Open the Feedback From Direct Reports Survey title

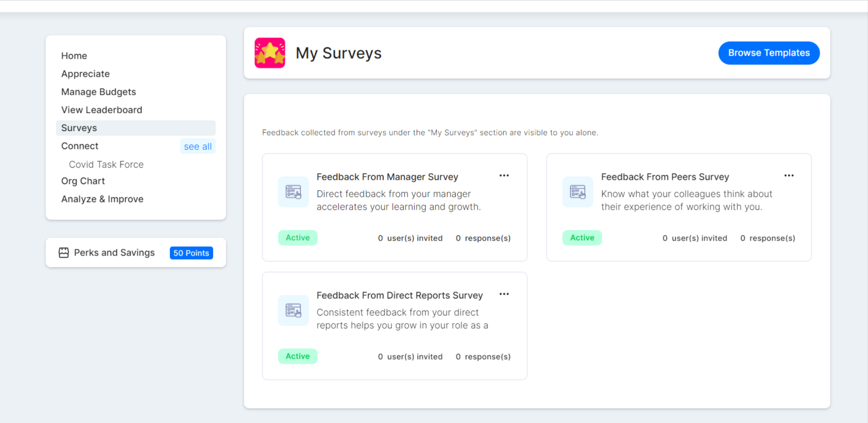400,295
